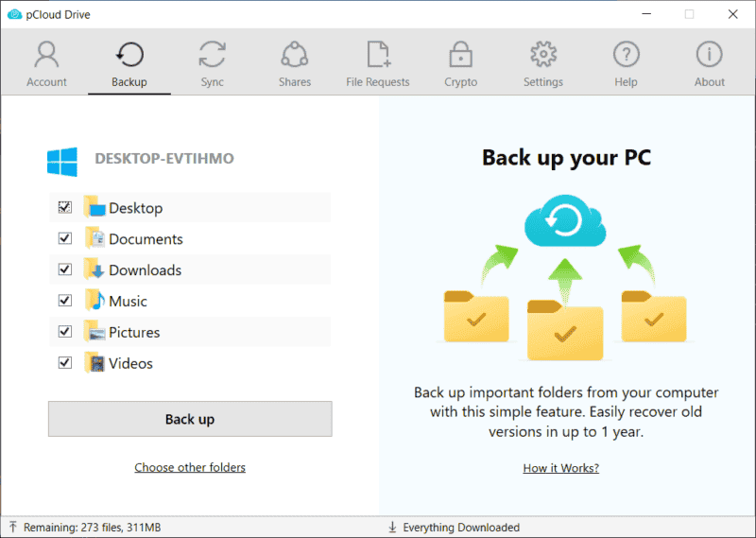Switch to the Sync tab label

pos(212,82)
